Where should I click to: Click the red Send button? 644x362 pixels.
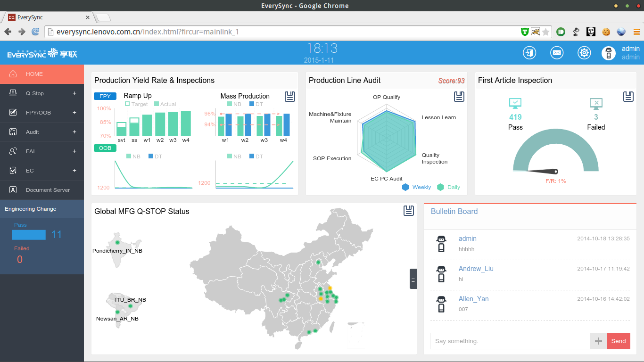(619, 341)
